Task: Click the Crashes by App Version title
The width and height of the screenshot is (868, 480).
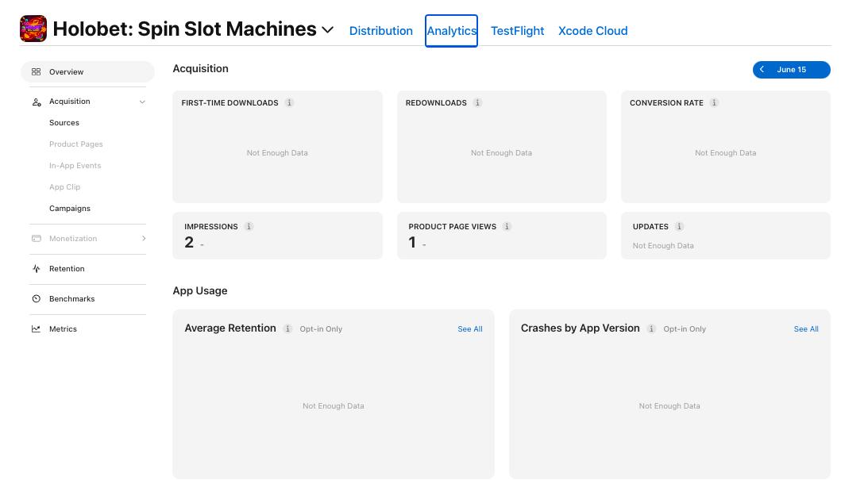Action: [581, 328]
